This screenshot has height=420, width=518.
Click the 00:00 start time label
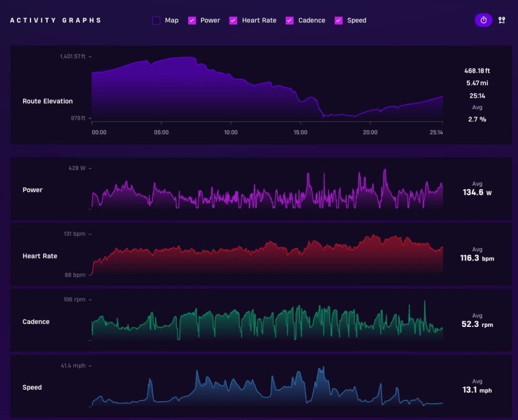pyautogui.click(x=99, y=133)
